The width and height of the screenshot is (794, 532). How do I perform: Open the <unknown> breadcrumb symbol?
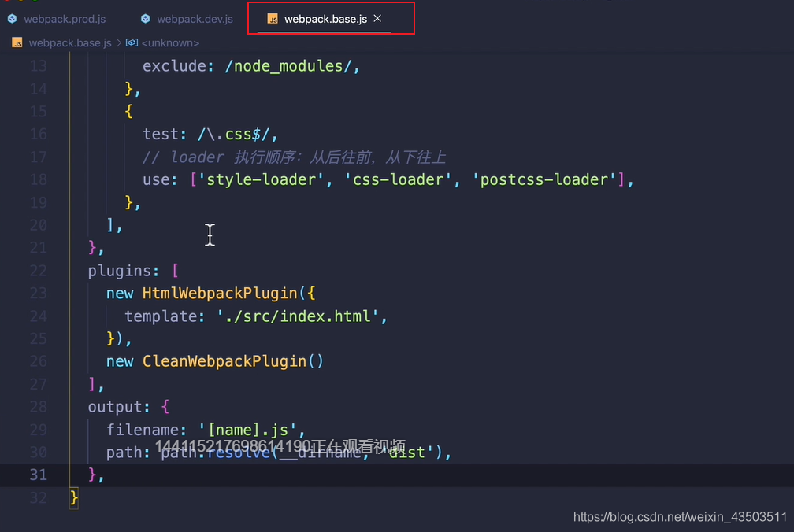[171, 43]
